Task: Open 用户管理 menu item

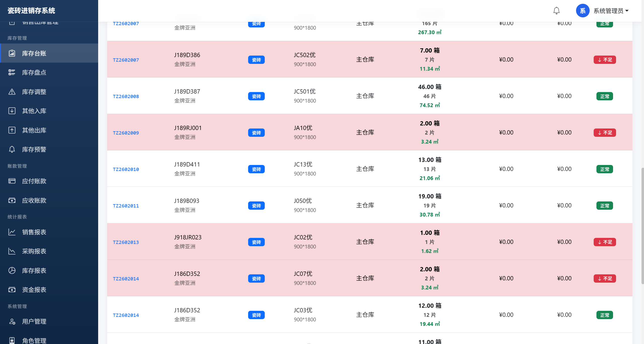Action: tap(49, 321)
